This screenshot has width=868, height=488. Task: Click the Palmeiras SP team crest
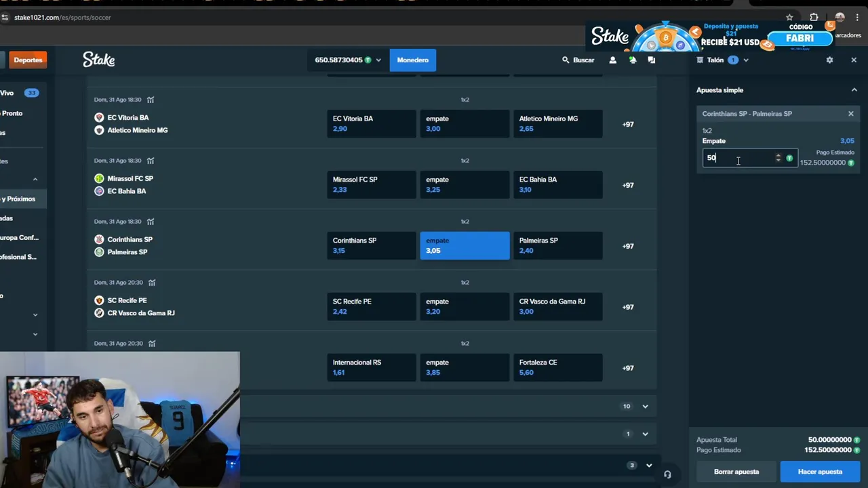pos(99,252)
